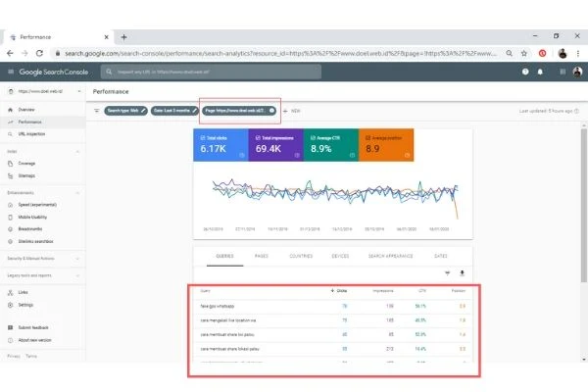Viewport: 588px width, 392px height.
Task: Collapse the Index section
Action: 77,152
